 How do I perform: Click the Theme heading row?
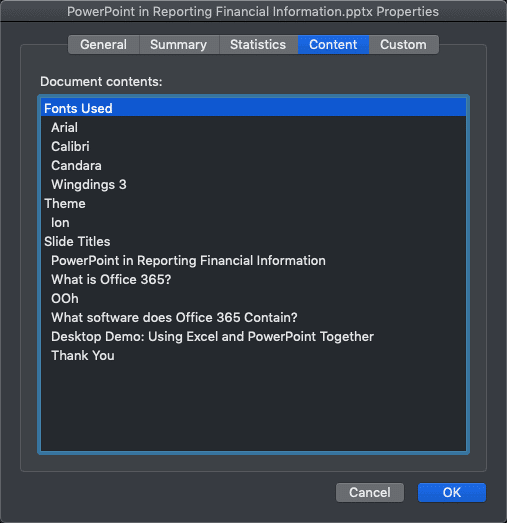[x=254, y=203]
